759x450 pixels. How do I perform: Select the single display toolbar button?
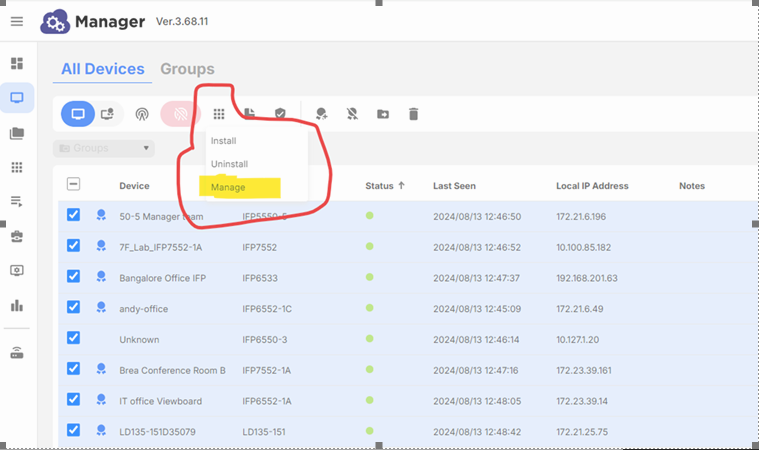tap(78, 114)
